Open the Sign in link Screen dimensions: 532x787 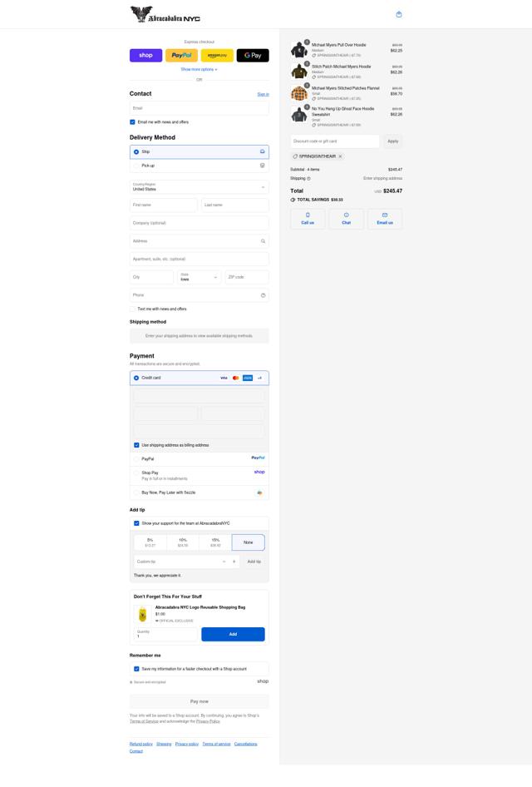[x=264, y=94]
